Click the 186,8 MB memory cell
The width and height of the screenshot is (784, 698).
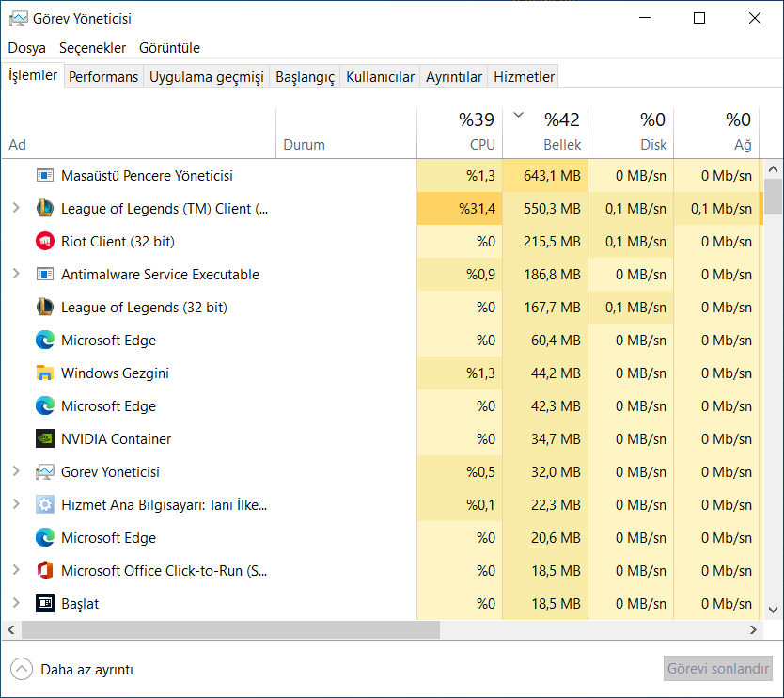click(545, 274)
